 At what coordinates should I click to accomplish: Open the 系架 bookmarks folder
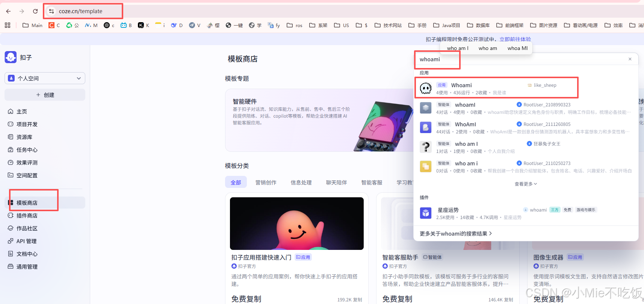point(318,25)
